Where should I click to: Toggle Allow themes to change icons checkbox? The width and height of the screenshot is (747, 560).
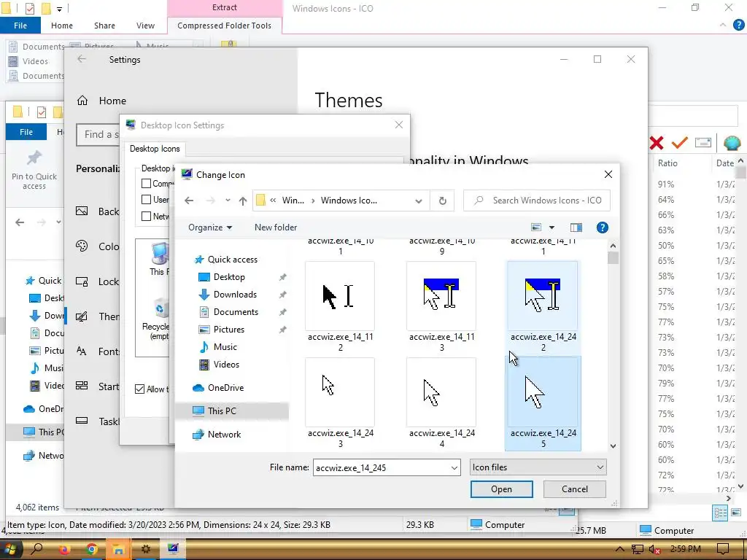[x=139, y=389]
